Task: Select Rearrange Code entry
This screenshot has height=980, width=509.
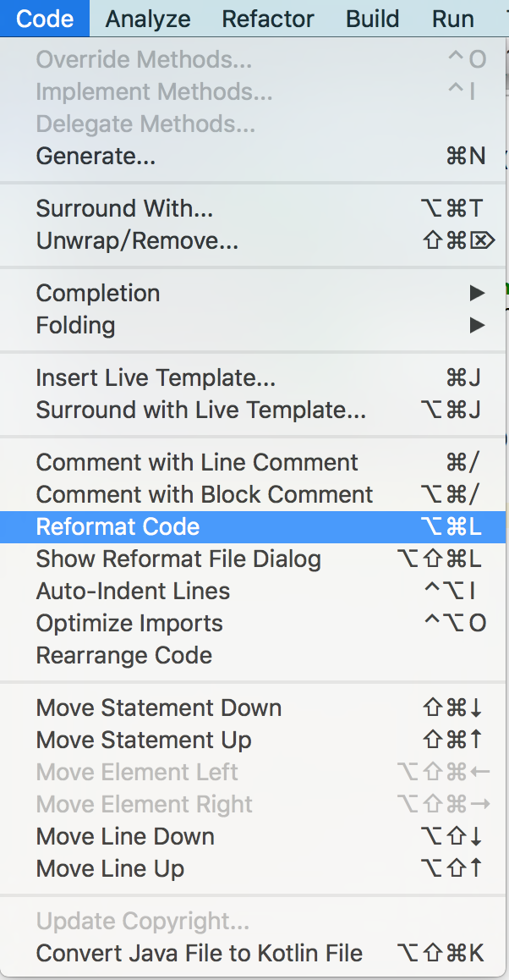Action: click(x=123, y=655)
